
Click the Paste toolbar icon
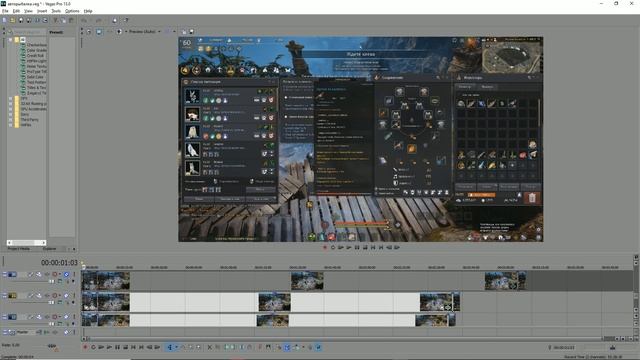[71, 20]
